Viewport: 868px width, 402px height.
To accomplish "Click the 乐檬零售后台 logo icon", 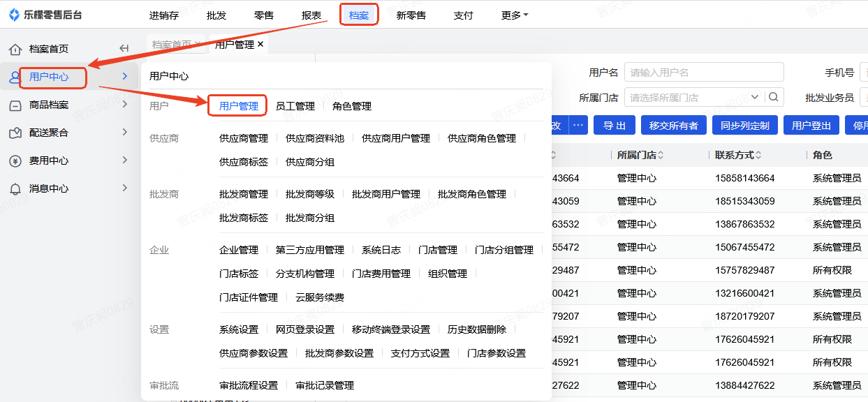I will point(14,15).
